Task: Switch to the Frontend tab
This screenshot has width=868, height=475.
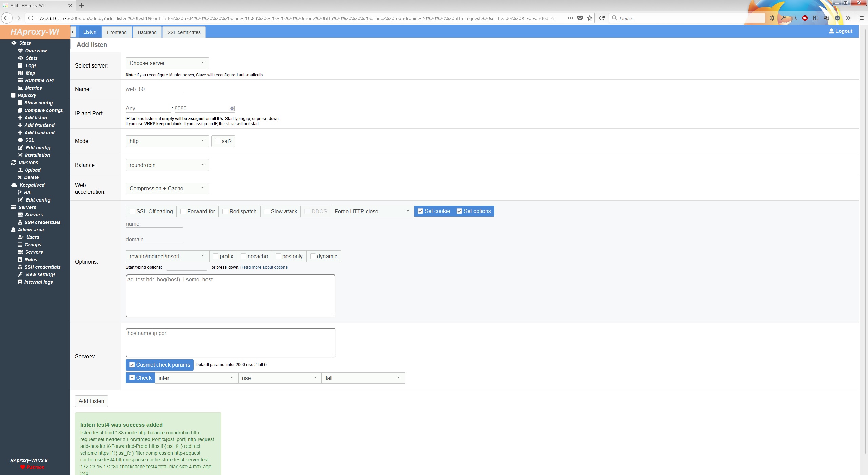Action: pyautogui.click(x=117, y=32)
